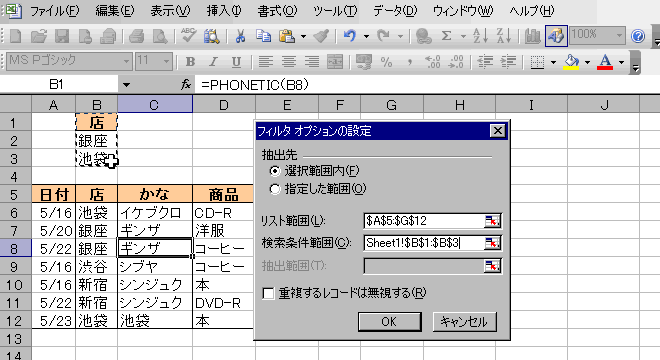
Task: Click the 検索条件範囲 input field
Action: coord(423,243)
